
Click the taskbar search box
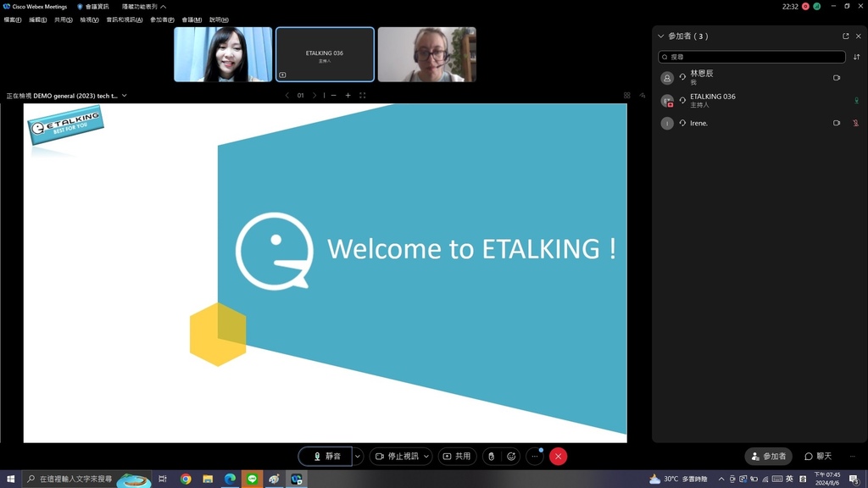[86, 480]
